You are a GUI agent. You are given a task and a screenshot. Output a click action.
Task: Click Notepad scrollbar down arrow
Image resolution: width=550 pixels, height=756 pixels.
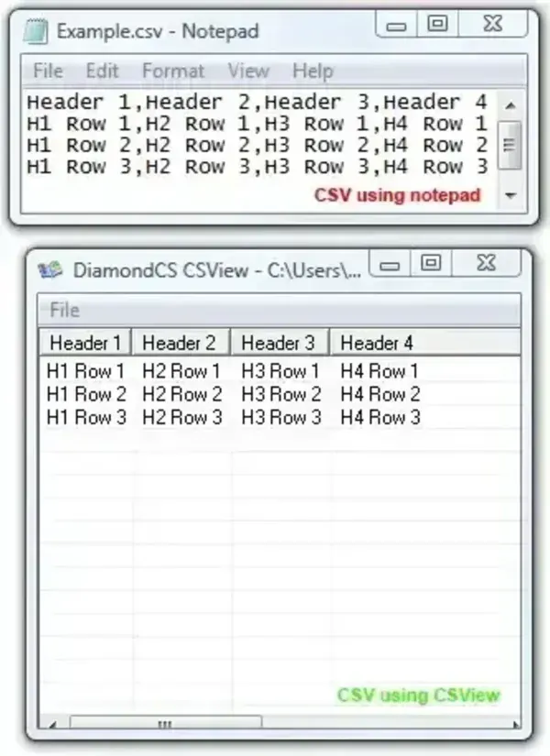coord(511,195)
